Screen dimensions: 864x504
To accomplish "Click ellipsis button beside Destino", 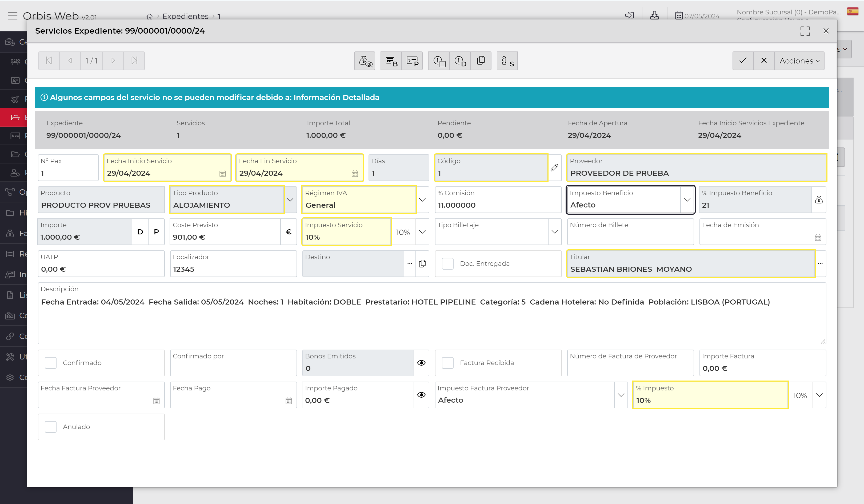I will pos(410,264).
